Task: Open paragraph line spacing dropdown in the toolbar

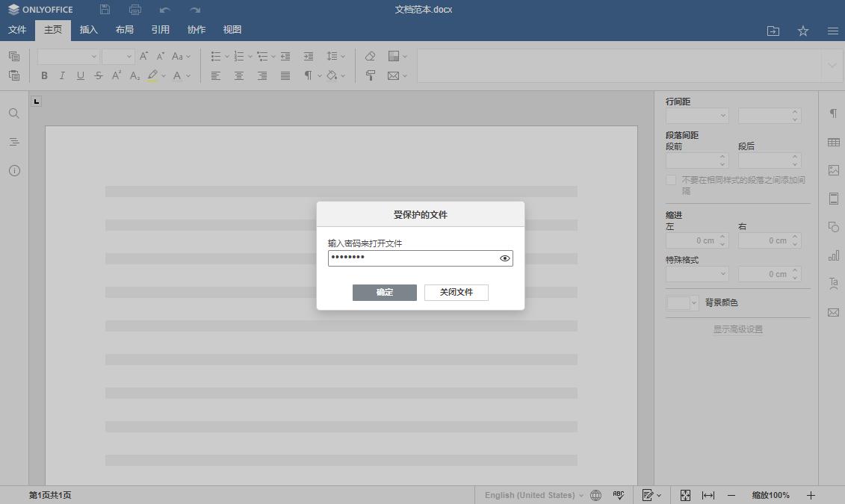Action: click(x=335, y=56)
